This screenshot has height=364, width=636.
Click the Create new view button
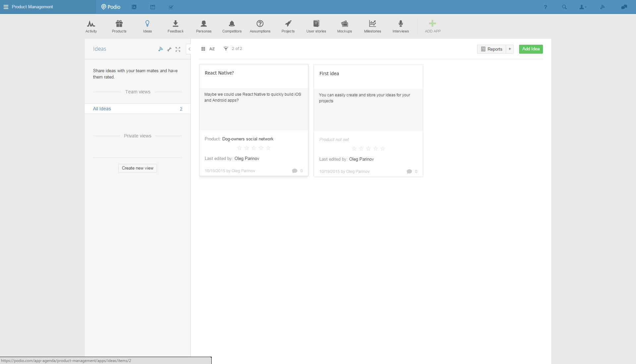coord(137,168)
